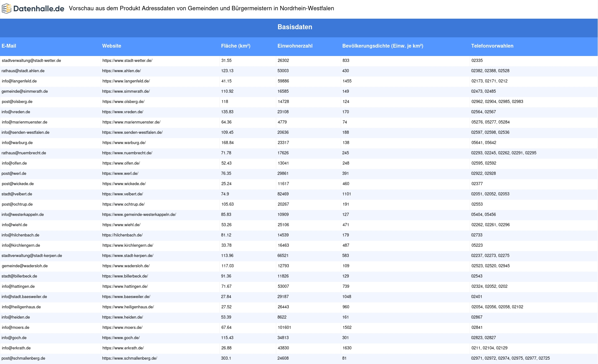Select email info@langenfeld.de
The height and width of the screenshot is (364, 598).
pos(19,81)
